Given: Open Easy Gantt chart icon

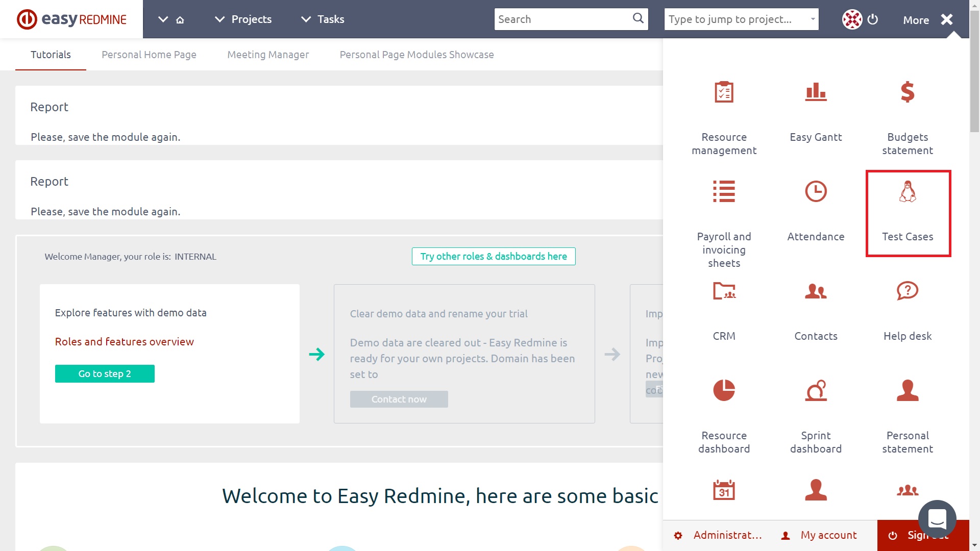Looking at the screenshot, I should 816,92.
